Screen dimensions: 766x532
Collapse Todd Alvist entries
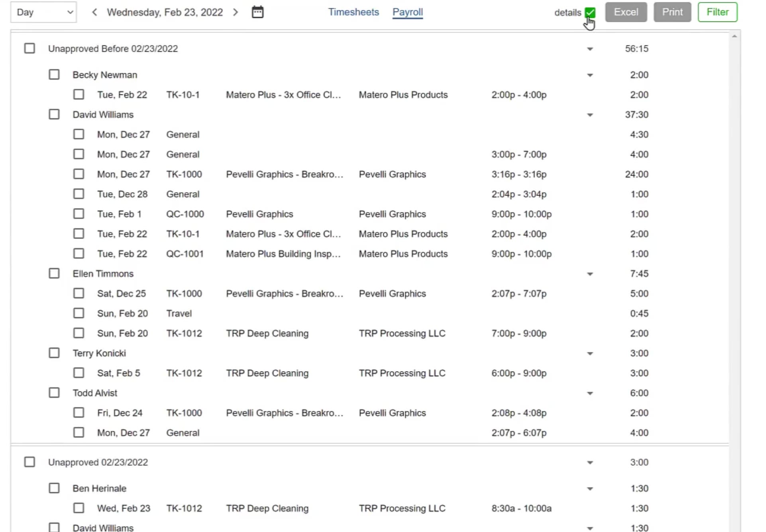coord(590,393)
